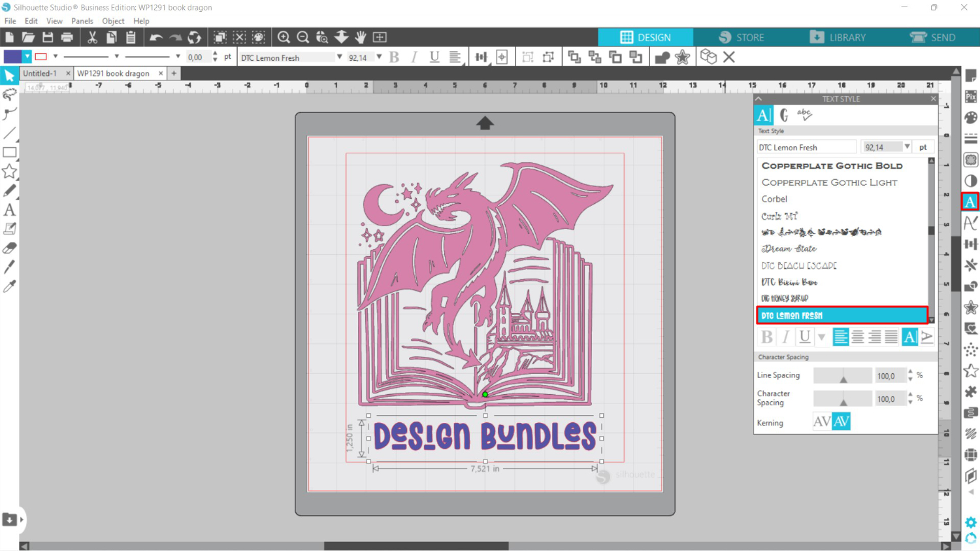Select the Pan hand tool
Image resolution: width=980 pixels, height=551 pixels.
coord(361,37)
